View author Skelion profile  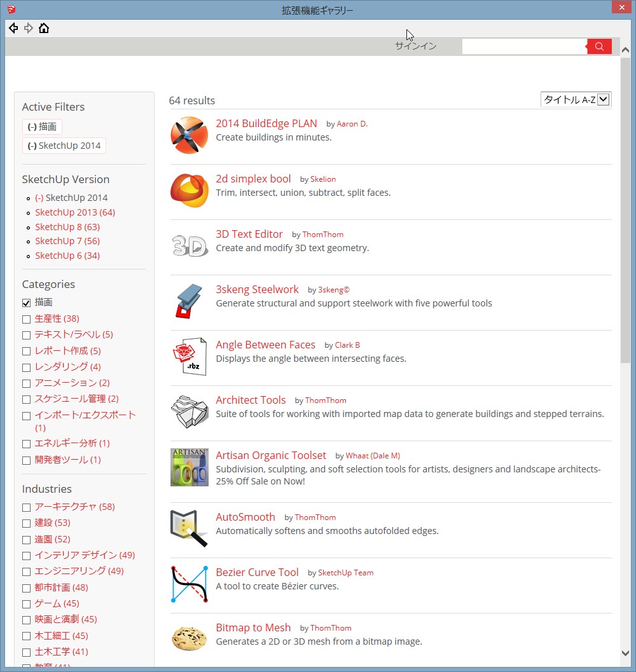[323, 179]
